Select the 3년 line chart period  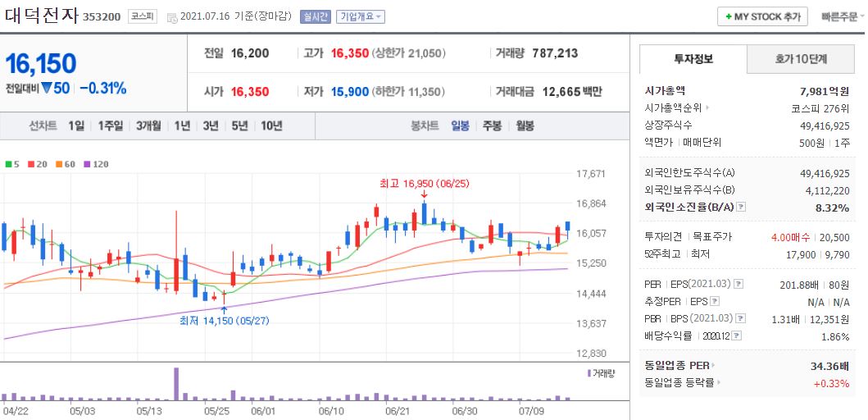pos(211,126)
